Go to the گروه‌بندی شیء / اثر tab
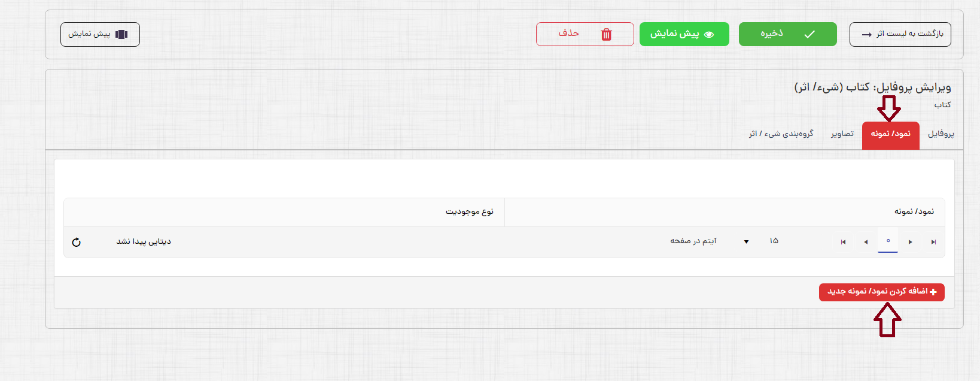 (x=781, y=134)
